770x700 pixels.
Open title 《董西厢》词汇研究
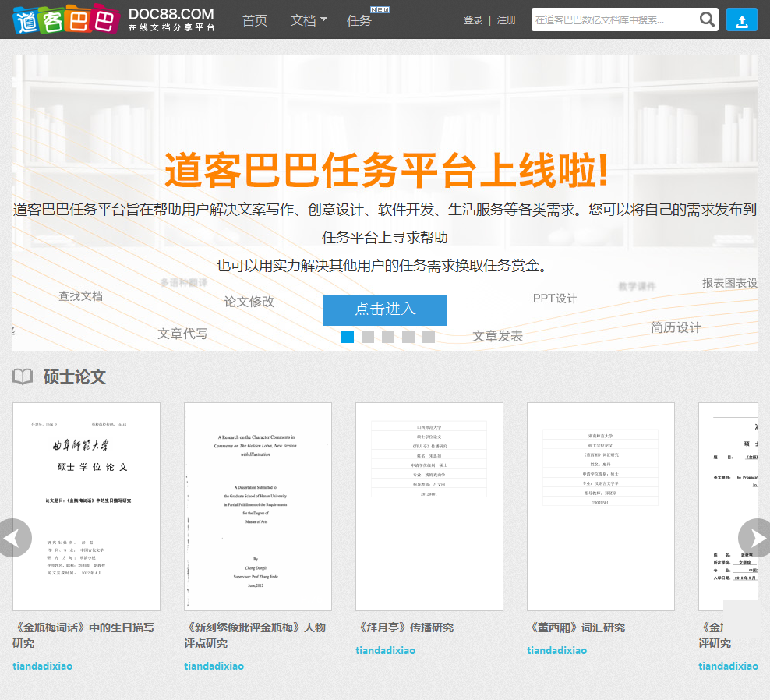click(576, 628)
